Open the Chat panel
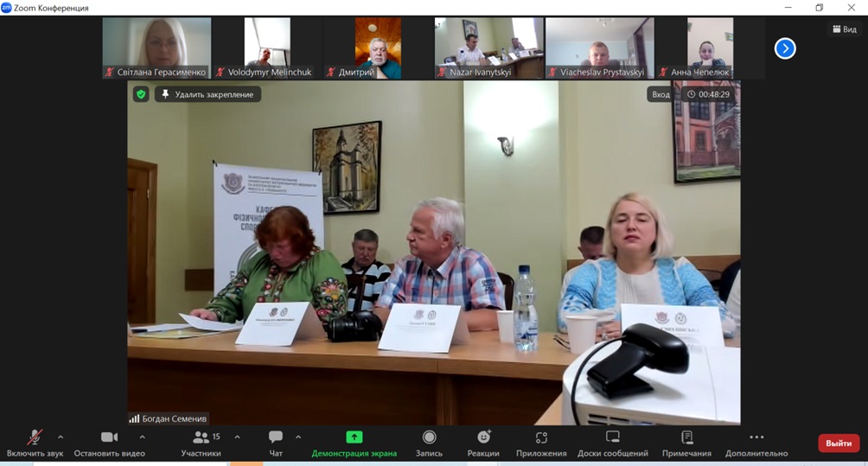 (276, 443)
